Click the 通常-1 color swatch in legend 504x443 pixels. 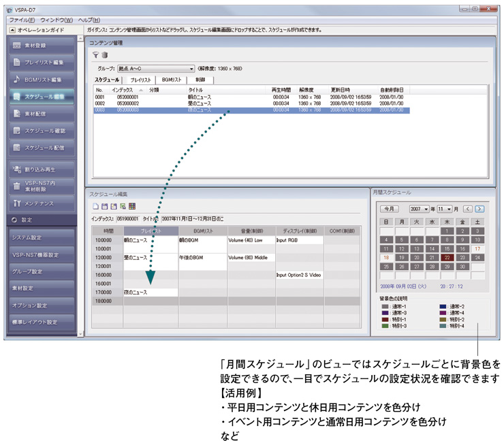coord(385,306)
